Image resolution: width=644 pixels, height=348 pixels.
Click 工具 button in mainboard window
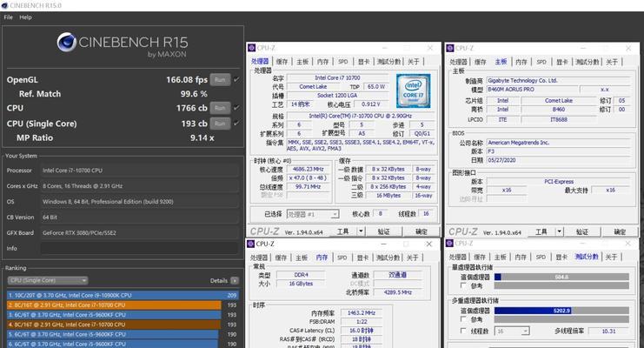point(541,231)
